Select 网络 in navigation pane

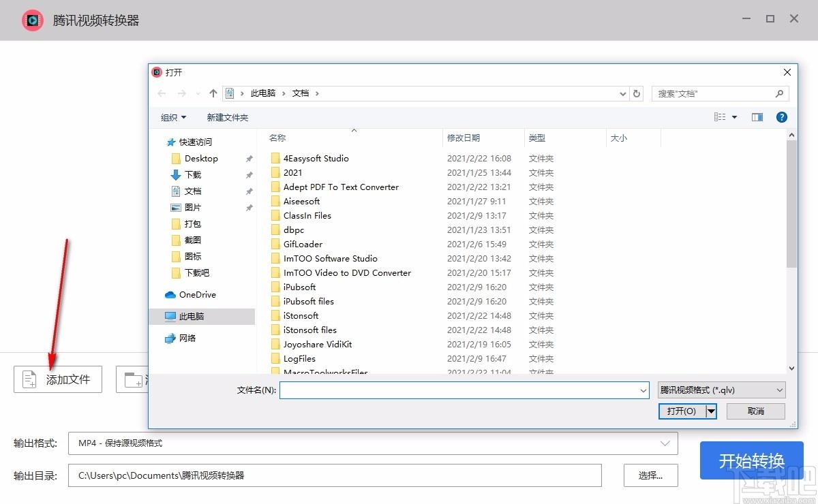click(187, 338)
